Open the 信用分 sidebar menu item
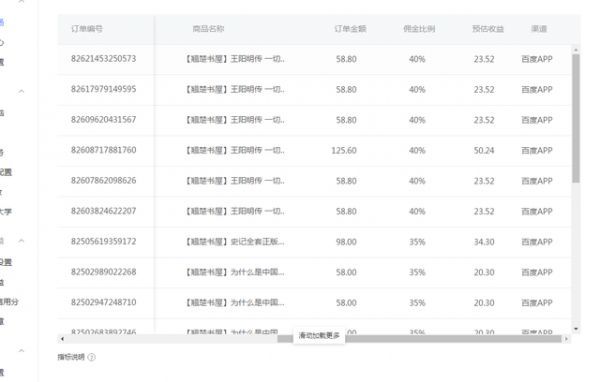Screen dimensions: 600x382 (9, 302)
